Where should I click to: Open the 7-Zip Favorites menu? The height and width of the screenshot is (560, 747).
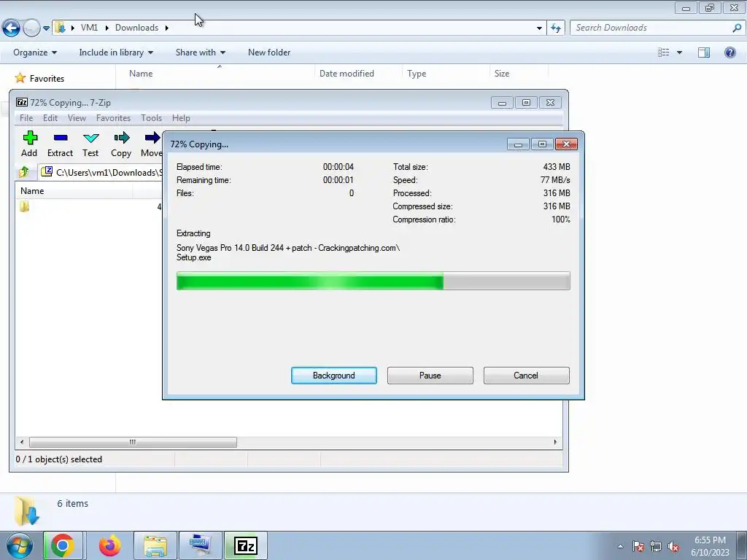click(113, 118)
